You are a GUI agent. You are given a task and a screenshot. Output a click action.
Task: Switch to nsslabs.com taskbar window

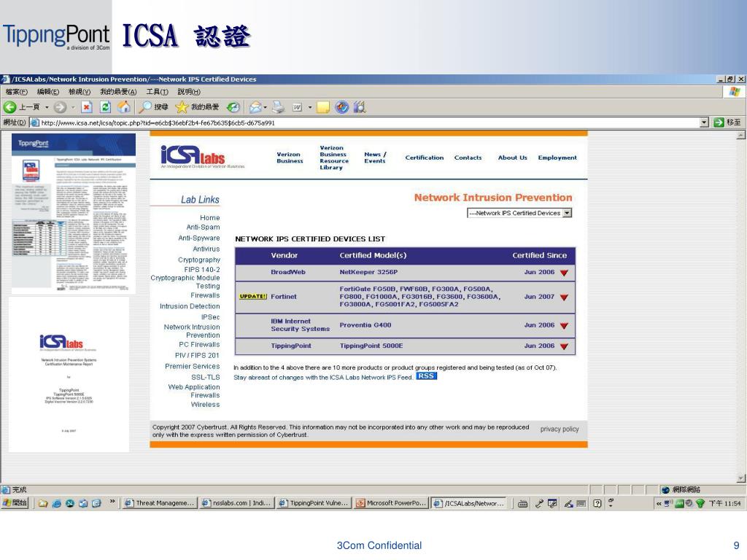(237, 503)
